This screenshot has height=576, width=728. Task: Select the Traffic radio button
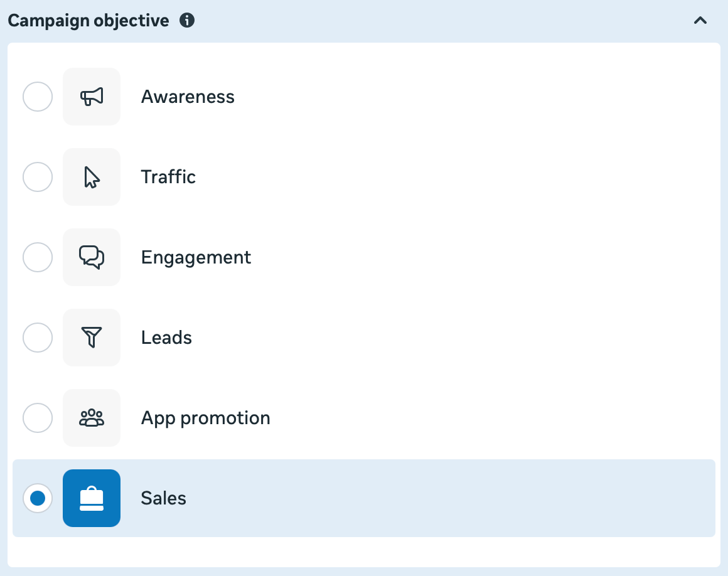pos(38,177)
